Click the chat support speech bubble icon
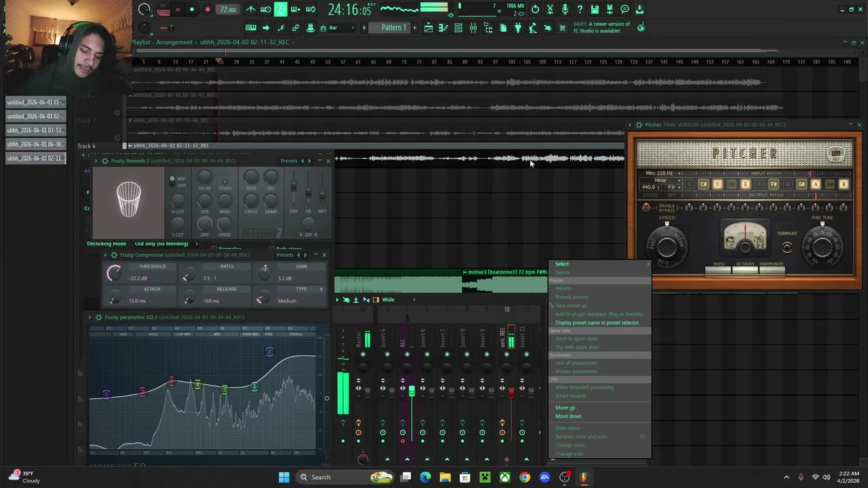Screen dimensions: 868x488 pos(625,9)
